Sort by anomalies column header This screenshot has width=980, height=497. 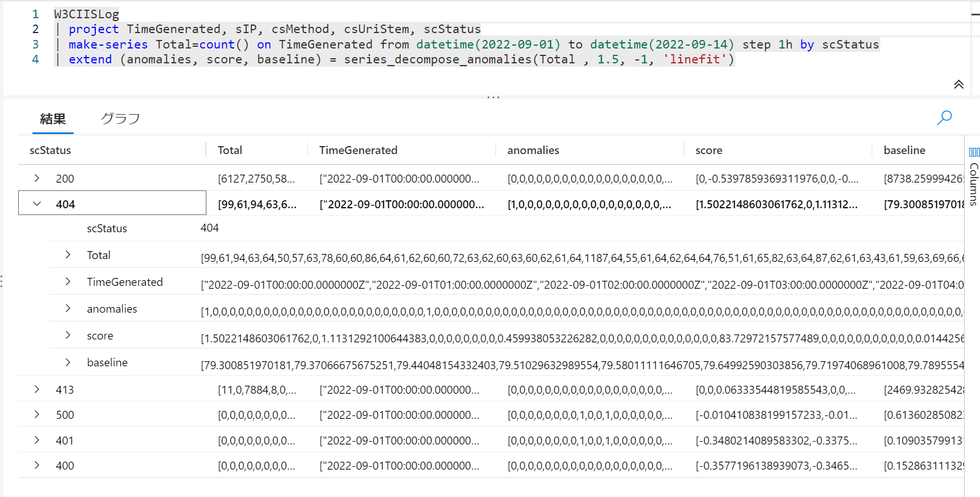(533, 150)
